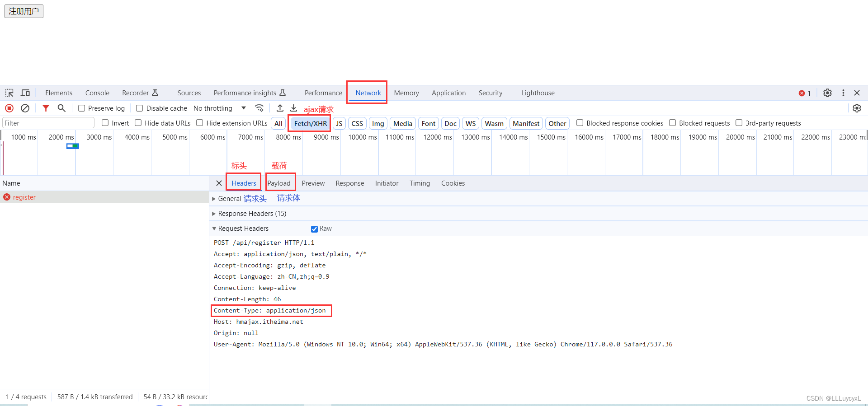
Task: Expand Response Headers (15) section
Action: (x=214, y=214)
